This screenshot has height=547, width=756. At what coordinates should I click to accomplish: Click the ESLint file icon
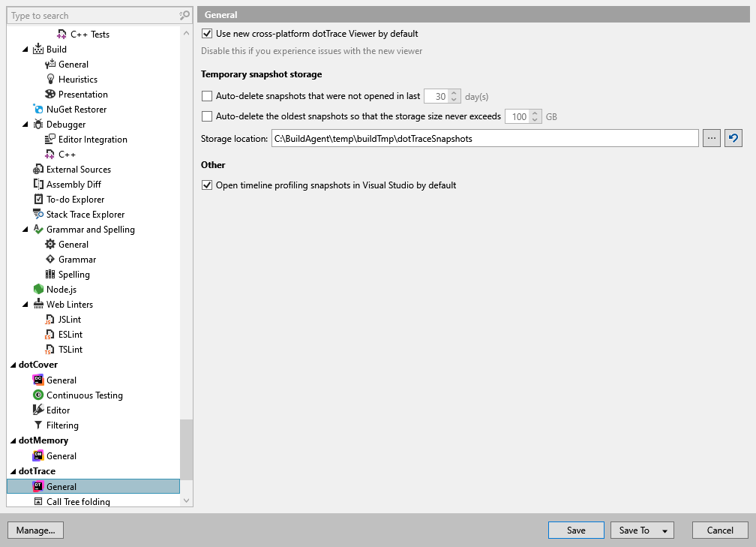(49, 335)
